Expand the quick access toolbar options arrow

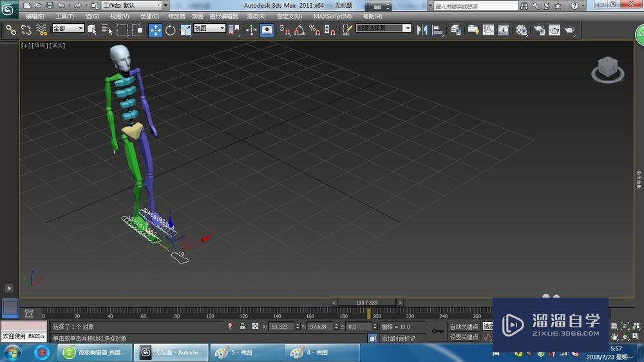(166, 5)
